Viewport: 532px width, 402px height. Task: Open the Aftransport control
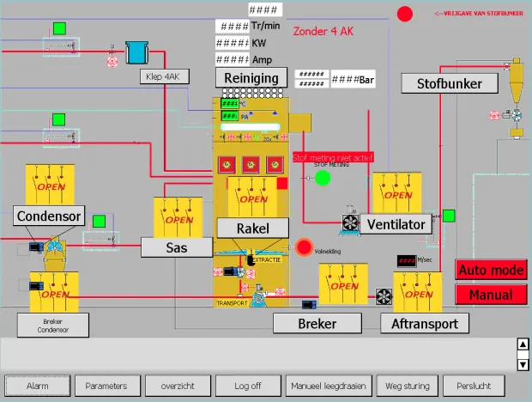tap(425, 323)
